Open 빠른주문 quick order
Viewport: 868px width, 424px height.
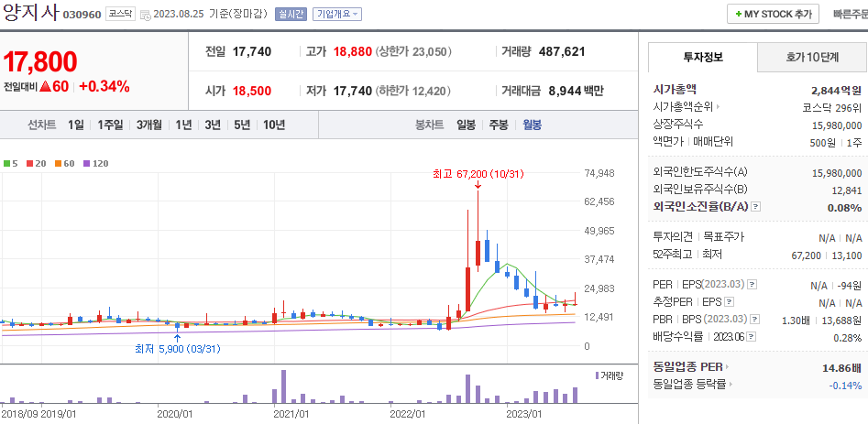(851, 15)
